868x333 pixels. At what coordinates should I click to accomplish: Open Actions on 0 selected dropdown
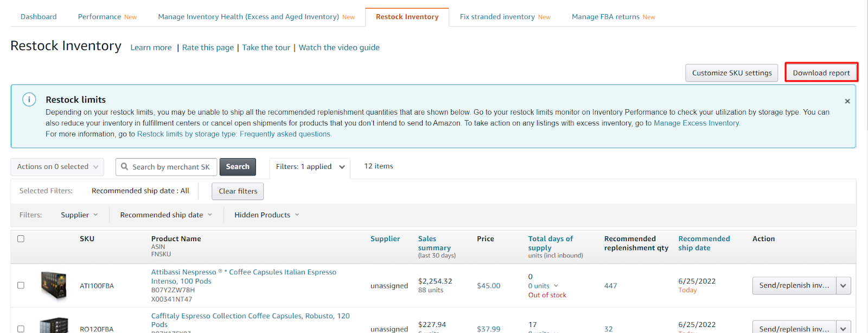pos(58,167)
